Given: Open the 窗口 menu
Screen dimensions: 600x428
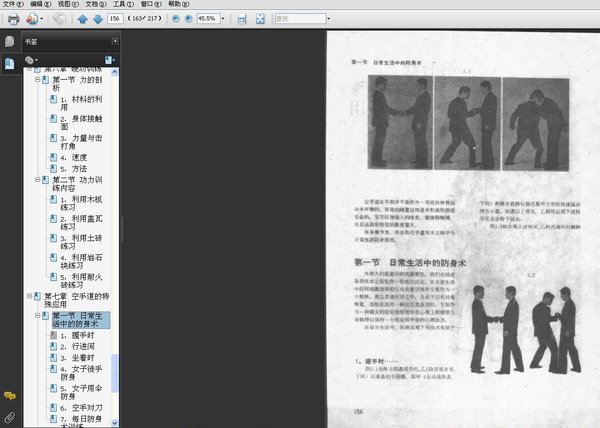Looking at the screenshot, I should pyautogui.click(x=151, y=4).
